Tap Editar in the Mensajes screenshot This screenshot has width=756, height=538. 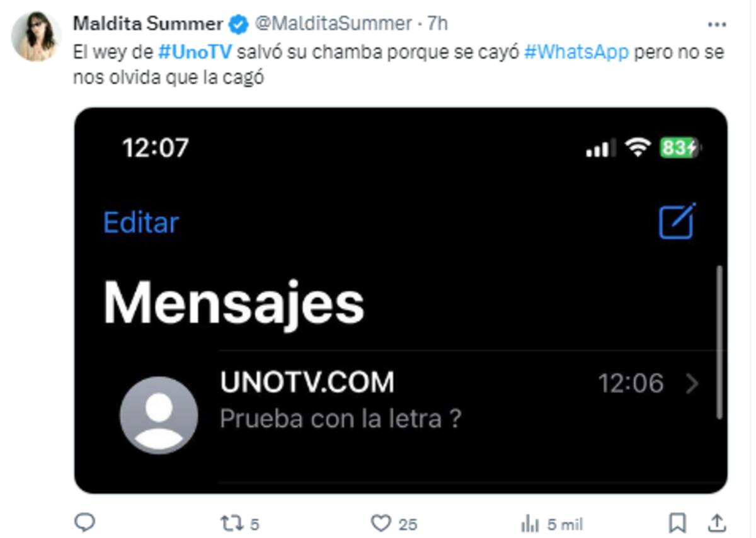click(141, 223)
